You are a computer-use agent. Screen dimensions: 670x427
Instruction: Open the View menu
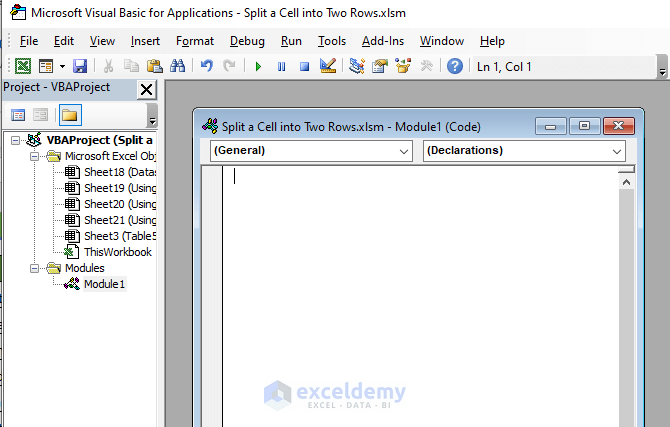(102, 41)
